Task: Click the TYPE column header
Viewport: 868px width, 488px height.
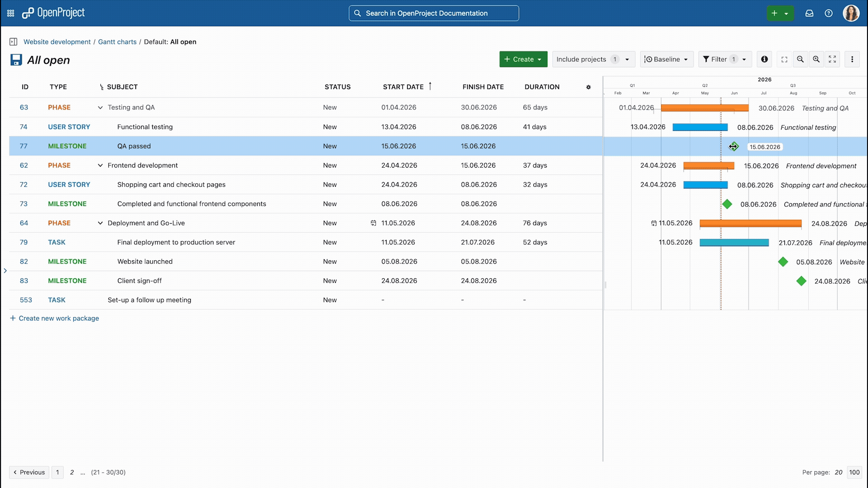Action: pyautogui.click(x=58, y=87)
